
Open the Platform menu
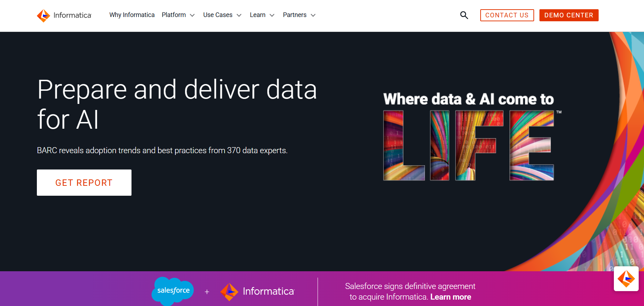174,15
